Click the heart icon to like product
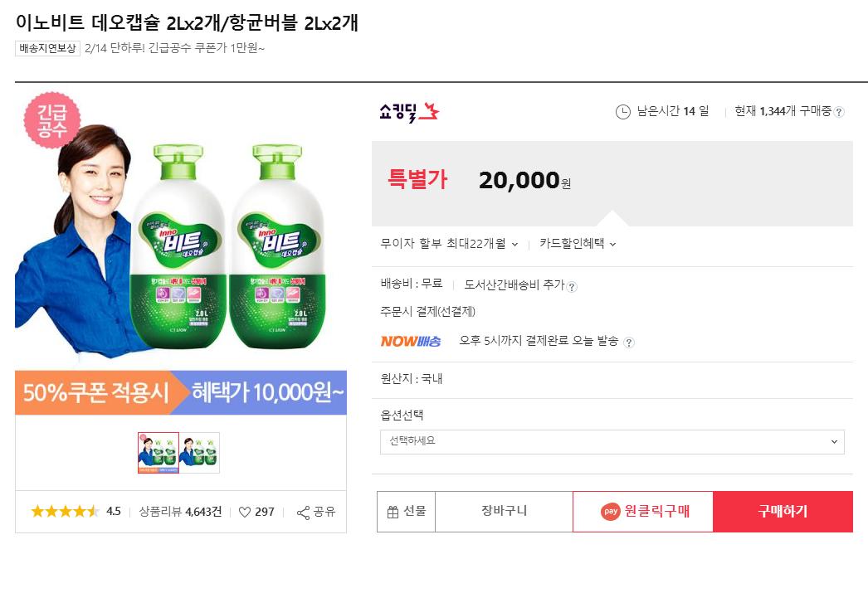868x593 pixels. click(245, 512)
